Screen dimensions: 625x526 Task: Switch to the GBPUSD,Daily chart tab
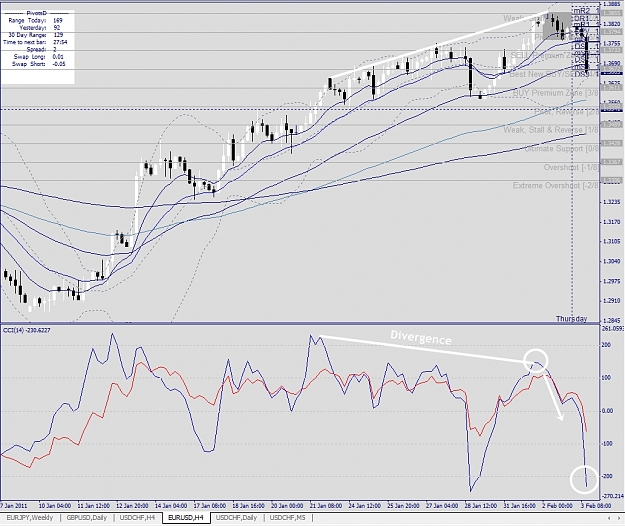pyautogui.click(x=86, y=518)
